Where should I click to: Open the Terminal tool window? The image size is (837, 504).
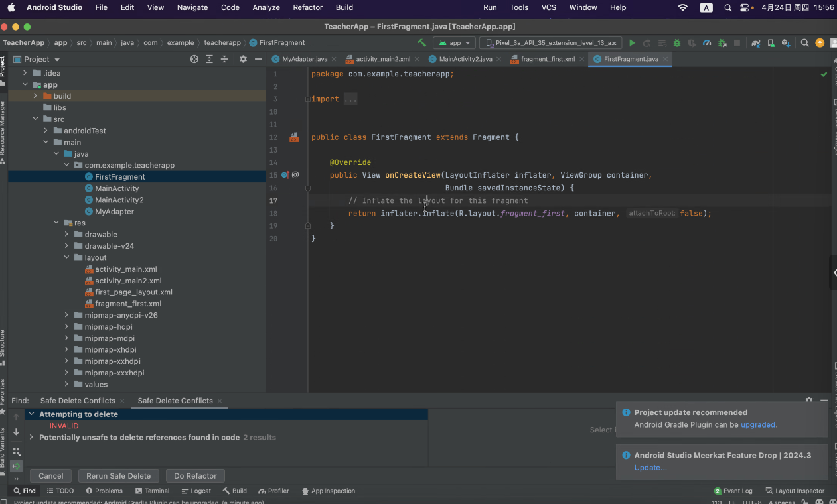(x=152, y=491)
